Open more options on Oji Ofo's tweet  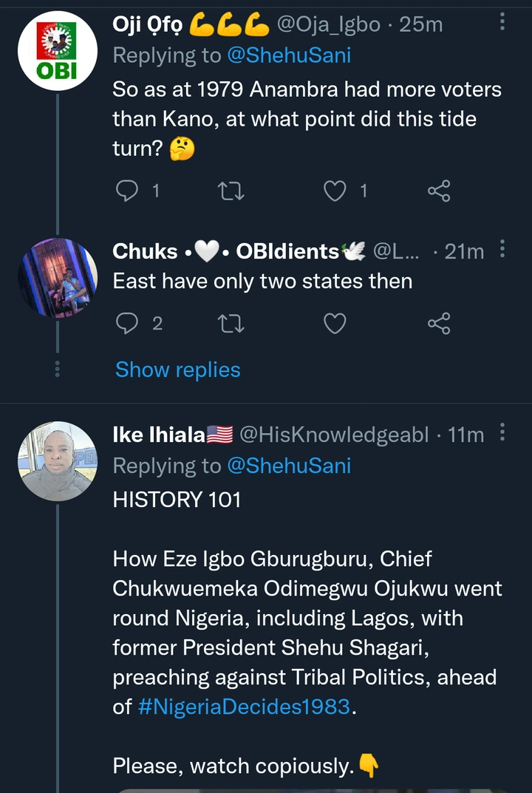[x=503, y=22]
